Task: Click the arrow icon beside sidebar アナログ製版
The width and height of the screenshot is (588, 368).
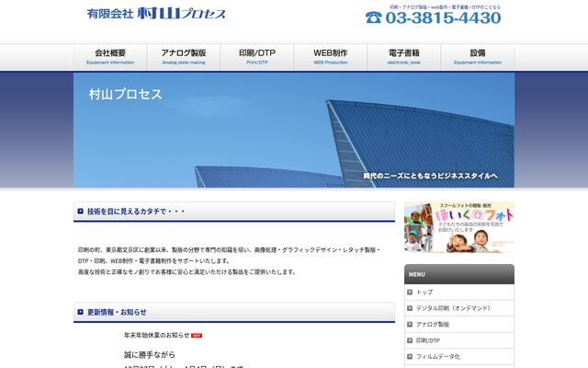Action: (410, 325)
